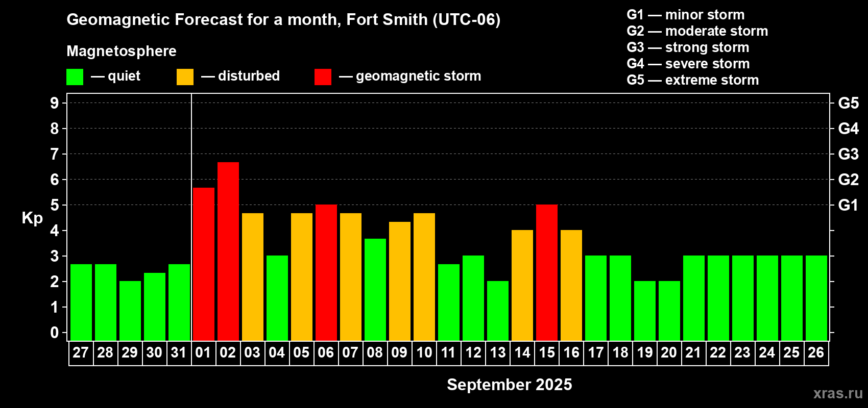Click the Kp axis value 9

55,103
